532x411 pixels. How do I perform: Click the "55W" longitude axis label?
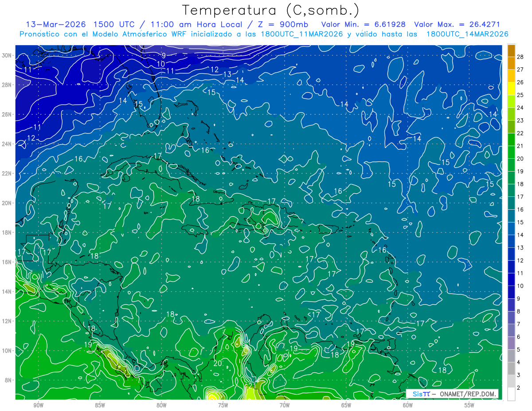click(469, 405)
